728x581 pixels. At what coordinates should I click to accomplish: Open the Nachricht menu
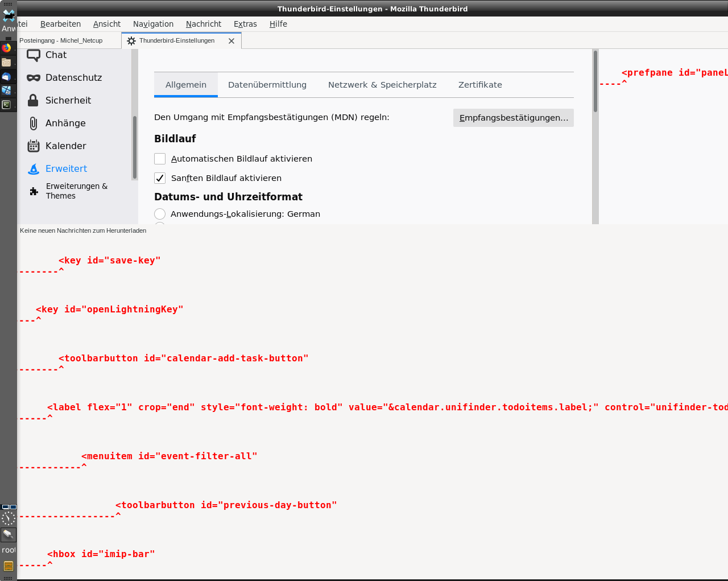(x=204, y=24)
